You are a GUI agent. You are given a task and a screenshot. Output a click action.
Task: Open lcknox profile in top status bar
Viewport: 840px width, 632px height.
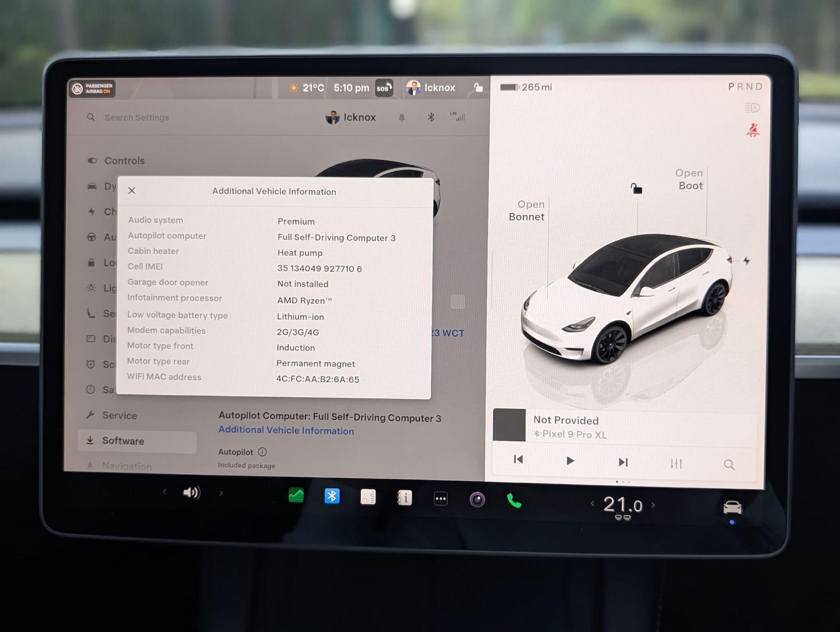[431, 88]
